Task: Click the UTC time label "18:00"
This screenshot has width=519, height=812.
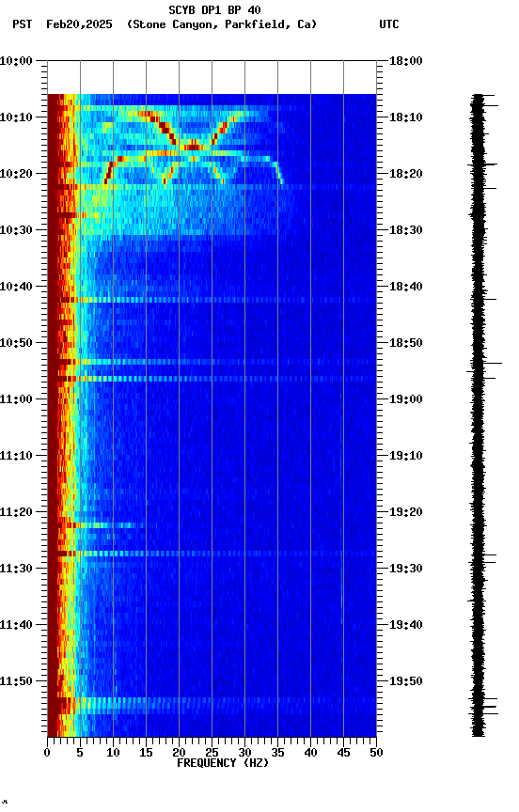Action: tap(406, 61)
